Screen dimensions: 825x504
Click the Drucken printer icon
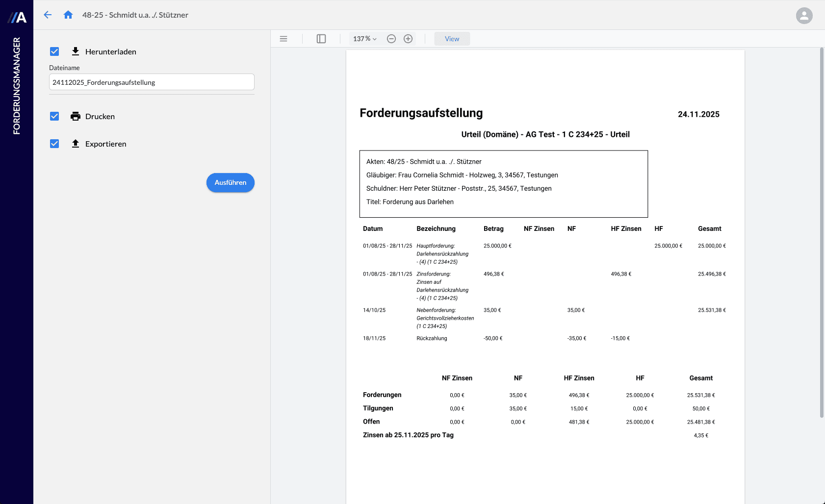click(x=76, y=116)
